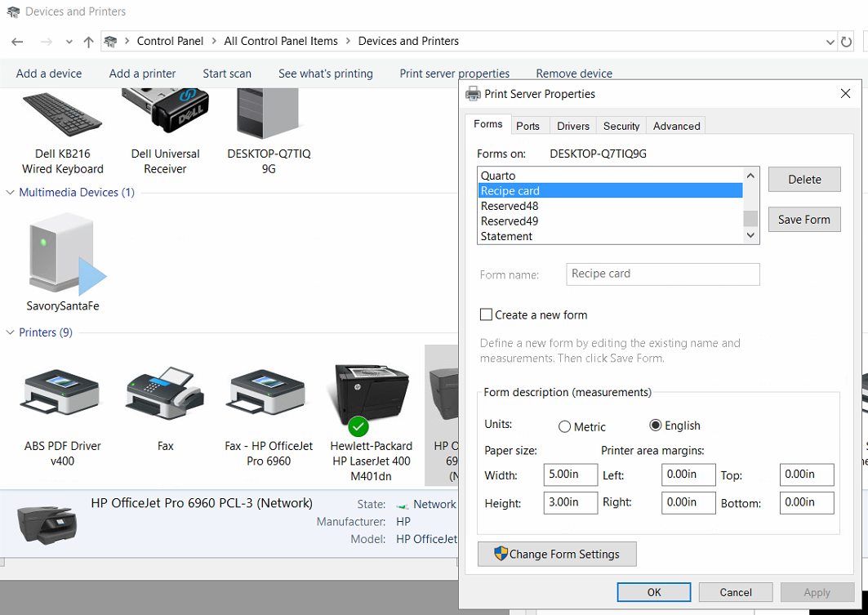This screenshot has width=868, height=615.
Task: Click Add a printer in the toolbar
Action: [x=142, y=74]
